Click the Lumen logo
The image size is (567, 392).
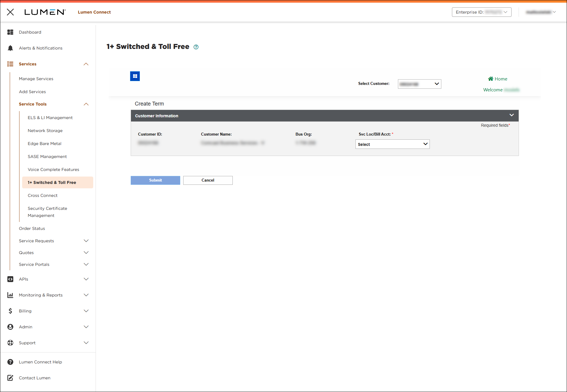tap(45, 12)
